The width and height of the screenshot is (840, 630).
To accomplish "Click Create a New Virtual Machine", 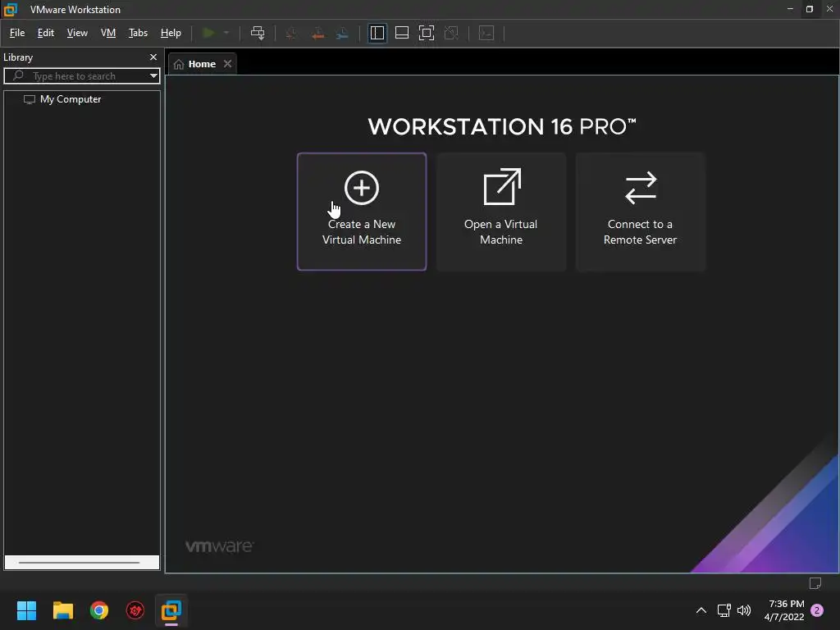I will tap(362, 212).
